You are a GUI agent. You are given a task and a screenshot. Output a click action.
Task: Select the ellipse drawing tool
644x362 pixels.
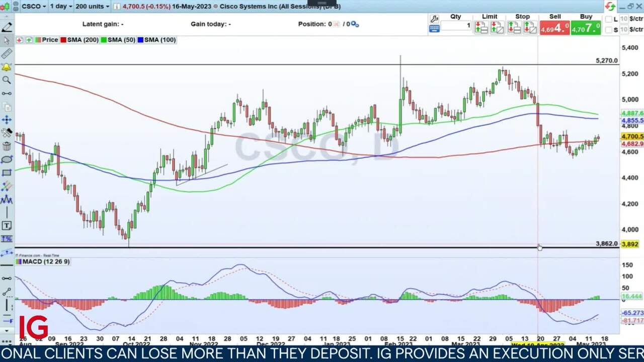pyautogui.click(x=7, y=159)
